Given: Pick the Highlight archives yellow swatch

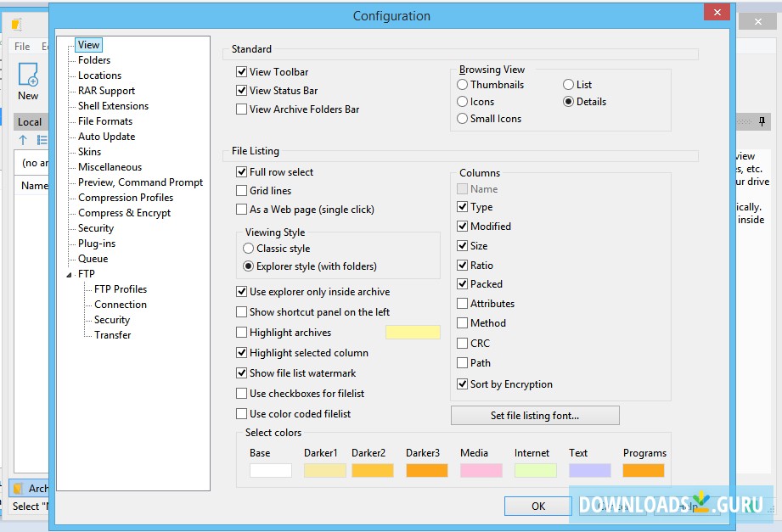Looking at the screenshot, I should [413, 333].
